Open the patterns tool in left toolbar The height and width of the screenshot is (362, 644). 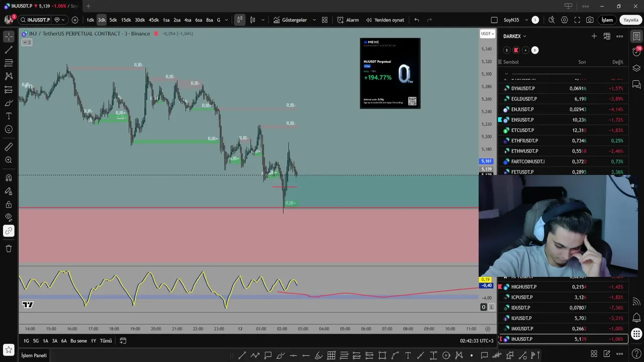[x=9, y=76]
